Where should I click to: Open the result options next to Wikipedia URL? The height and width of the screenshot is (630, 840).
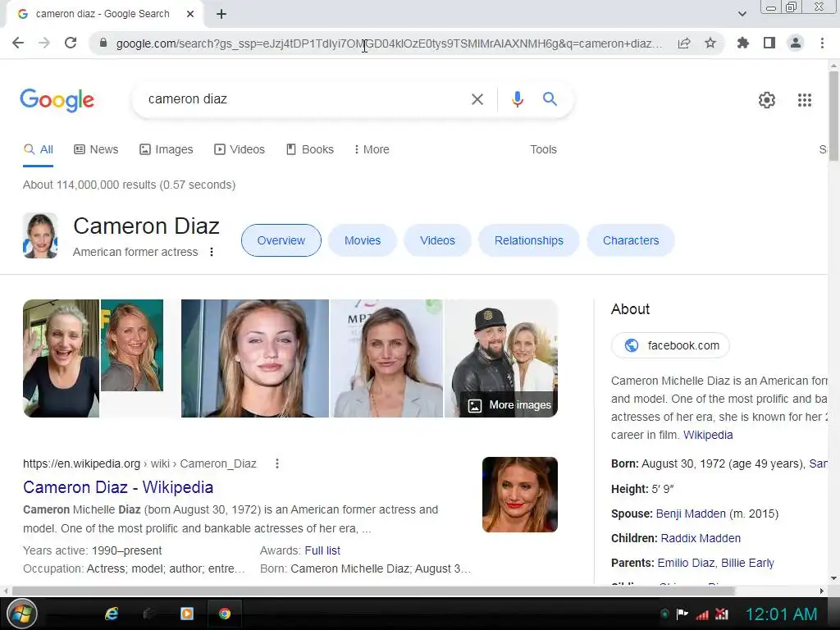point(277,463)
